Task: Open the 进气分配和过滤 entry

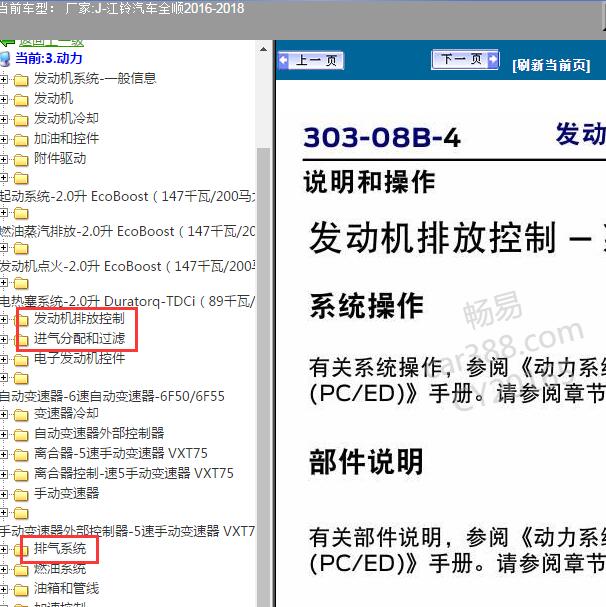Action: coord(79,339)
